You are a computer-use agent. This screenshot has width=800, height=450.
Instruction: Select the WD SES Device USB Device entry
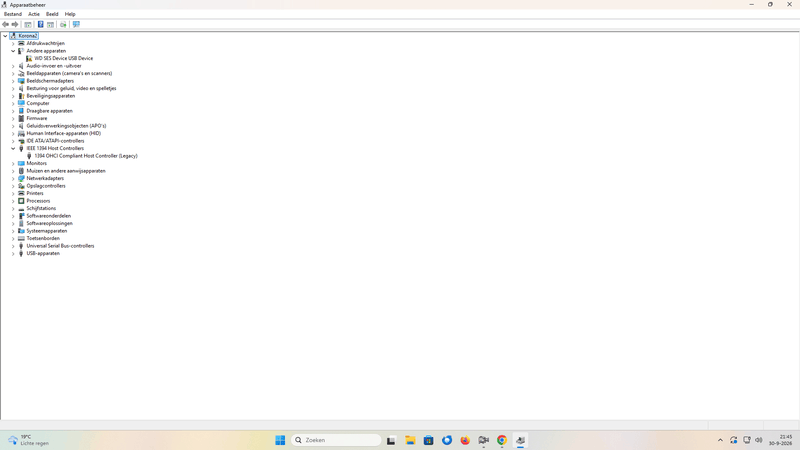click(x=64, y=58)
